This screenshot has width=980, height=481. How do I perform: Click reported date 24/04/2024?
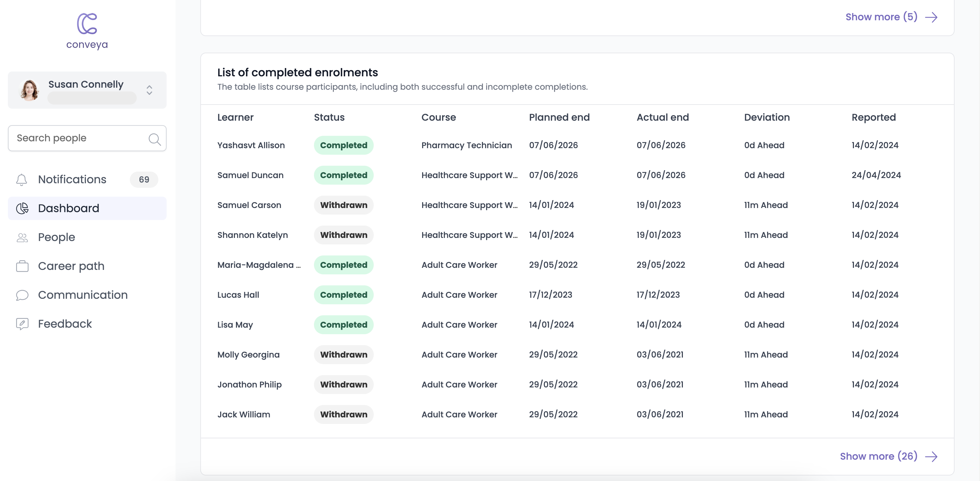pyautogui.click(x=876, y=175)
